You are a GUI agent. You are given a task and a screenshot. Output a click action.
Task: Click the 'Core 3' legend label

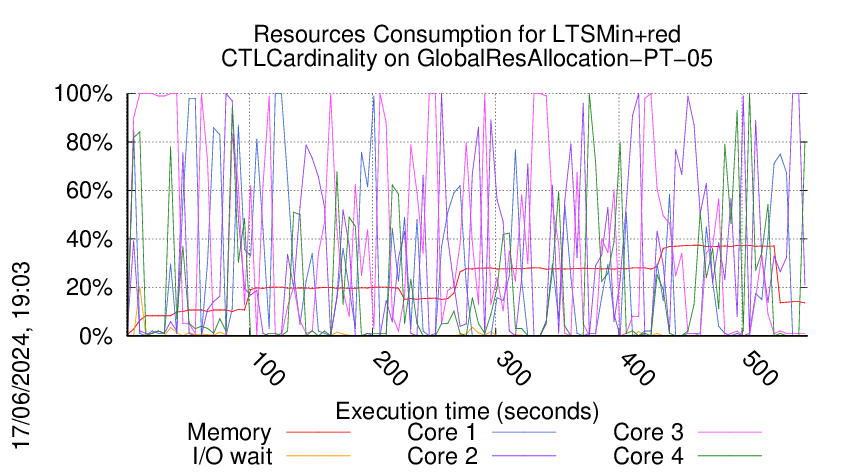click(x=648, y=432)
